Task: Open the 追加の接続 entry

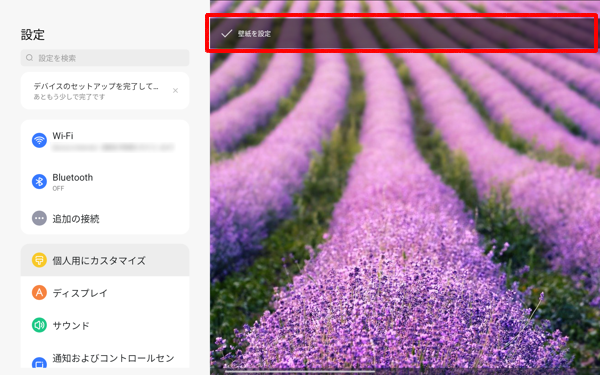Action: [105, 218]
